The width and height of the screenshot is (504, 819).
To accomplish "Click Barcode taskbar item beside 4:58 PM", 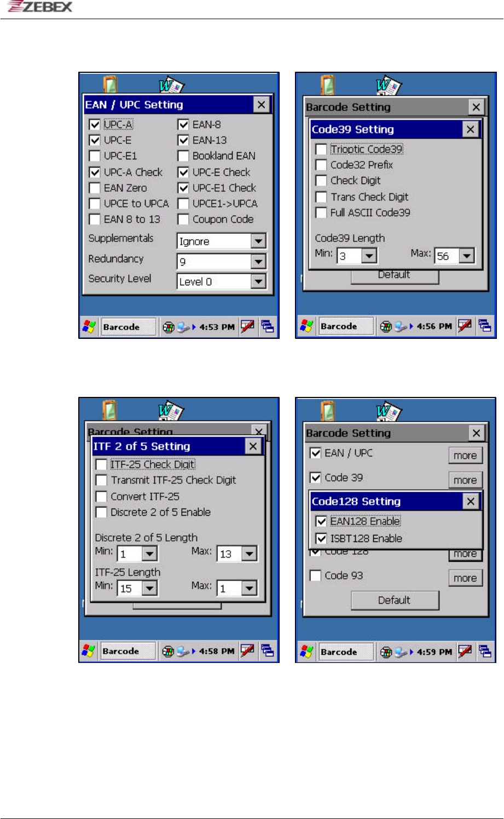I will tap(129, 651).
